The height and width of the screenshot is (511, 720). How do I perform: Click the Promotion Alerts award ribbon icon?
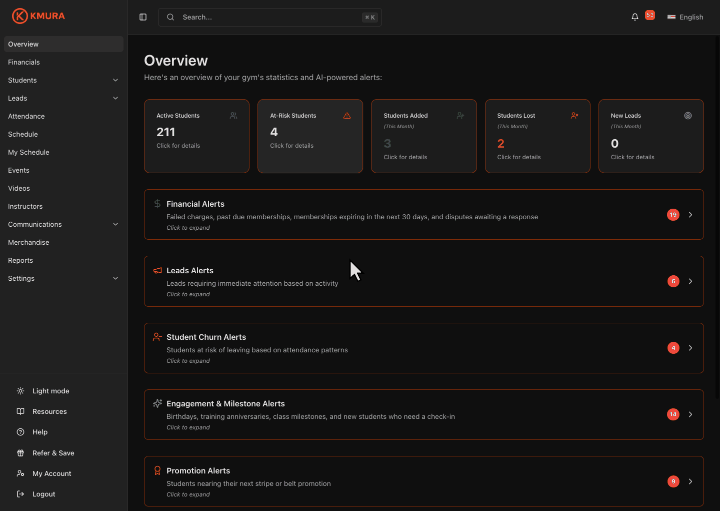[157, 471]
